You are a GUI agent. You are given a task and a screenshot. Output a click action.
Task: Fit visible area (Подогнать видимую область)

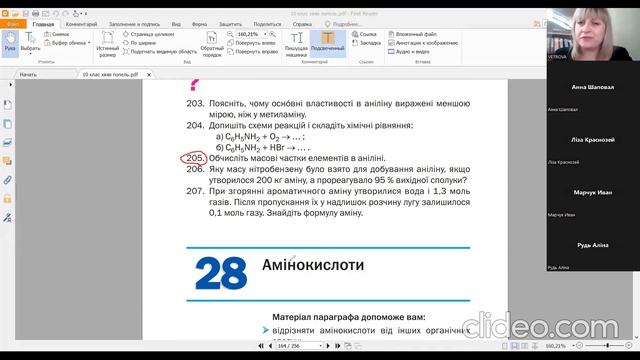[160, 52]
